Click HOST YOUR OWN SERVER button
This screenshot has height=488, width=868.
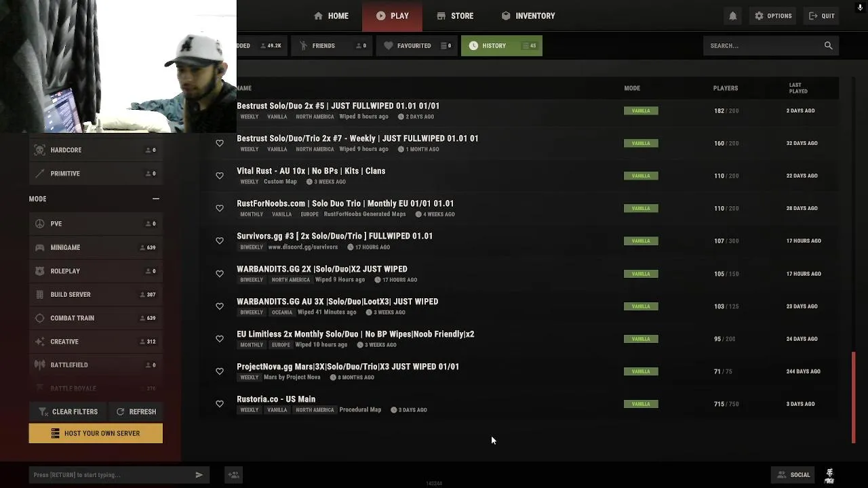point(96,433)
